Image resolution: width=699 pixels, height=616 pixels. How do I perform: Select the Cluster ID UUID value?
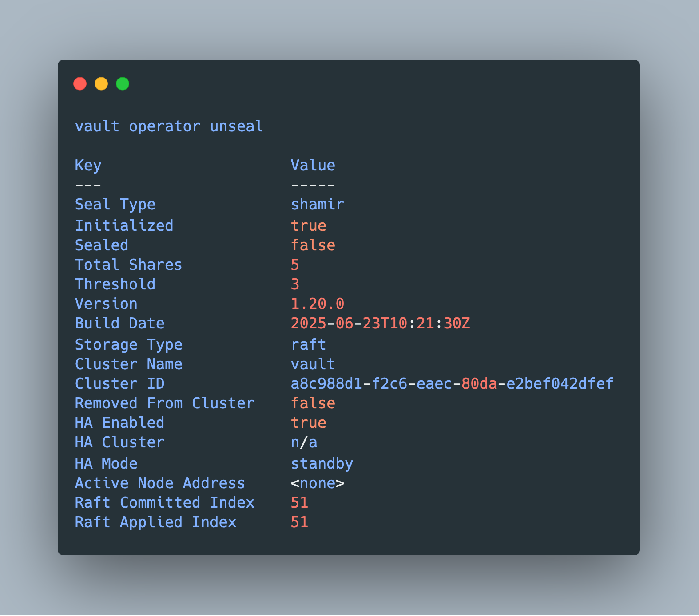(452, 384)
